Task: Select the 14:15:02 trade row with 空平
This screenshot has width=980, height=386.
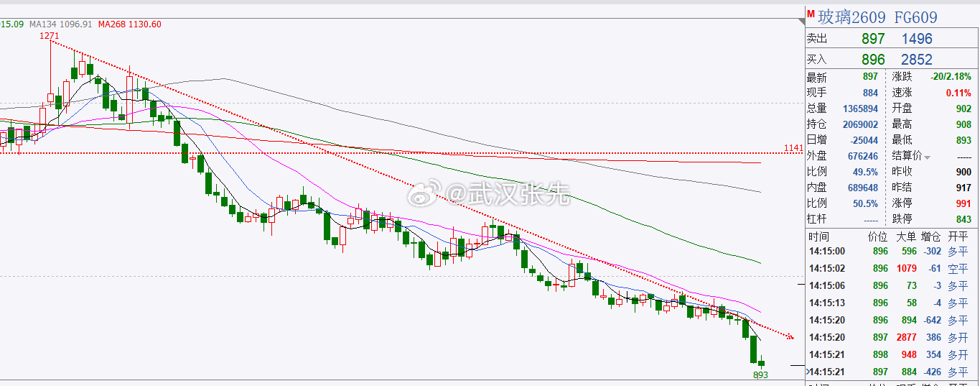Action: 892,268
